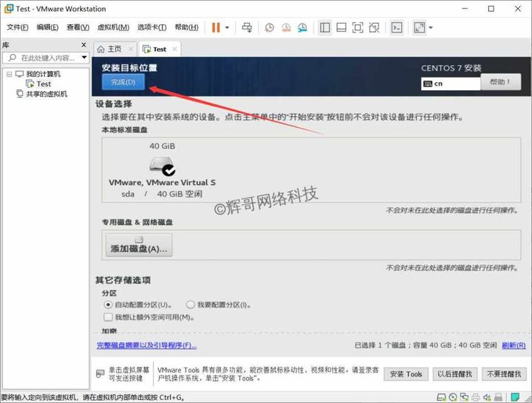The width and height of the screenshot is (532, 403).
Task: Click the 已选择 1 个磁盘 summary text
Action: 426,345
